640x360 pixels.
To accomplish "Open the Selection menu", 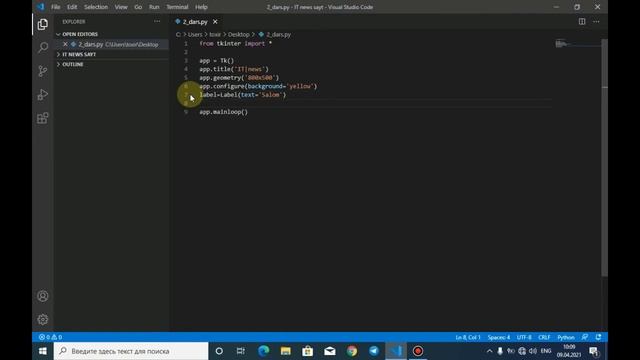I will click(96, 7).
